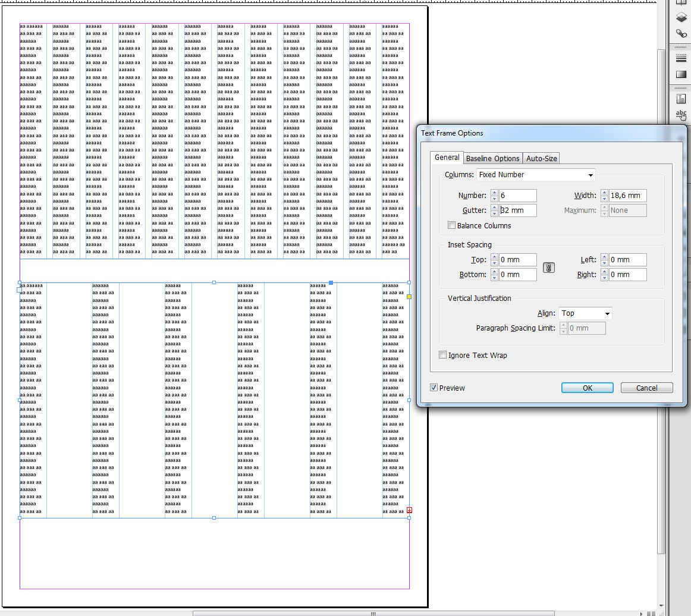Increase the Number of columns stepper
Viewport: 691px width, 616px height.
[494, 193]
